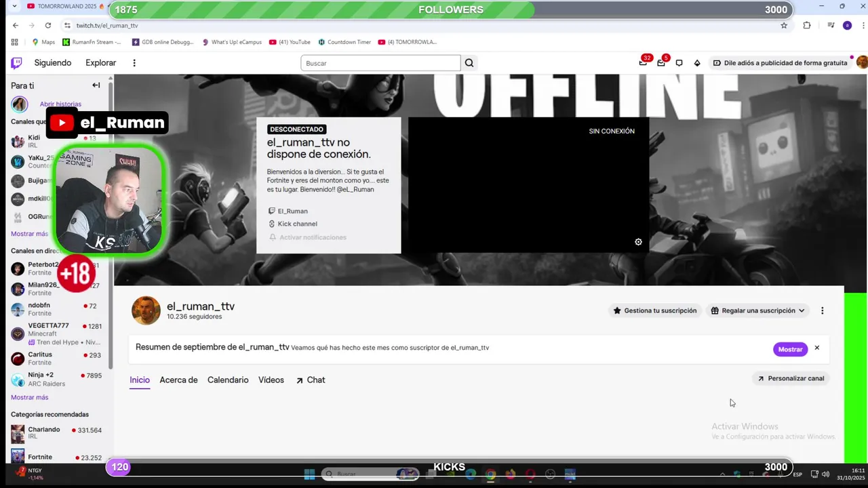Click the offline video player area

click(x=528, y=185)
